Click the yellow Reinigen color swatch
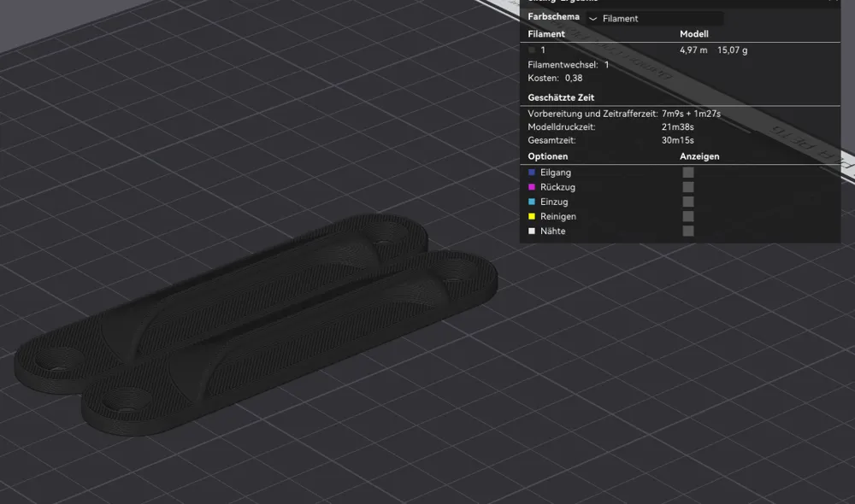This screenshot has width=855, height=504. click(x=532, y=216)
